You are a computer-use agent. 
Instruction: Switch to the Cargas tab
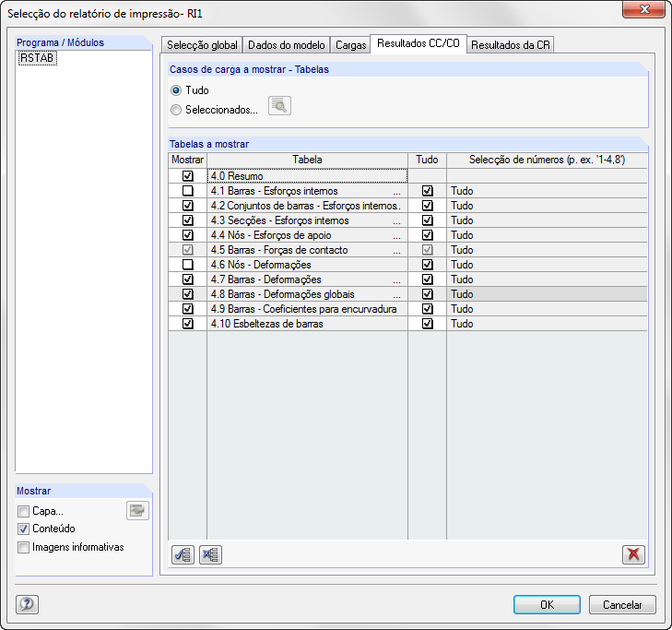click(350, 45)
